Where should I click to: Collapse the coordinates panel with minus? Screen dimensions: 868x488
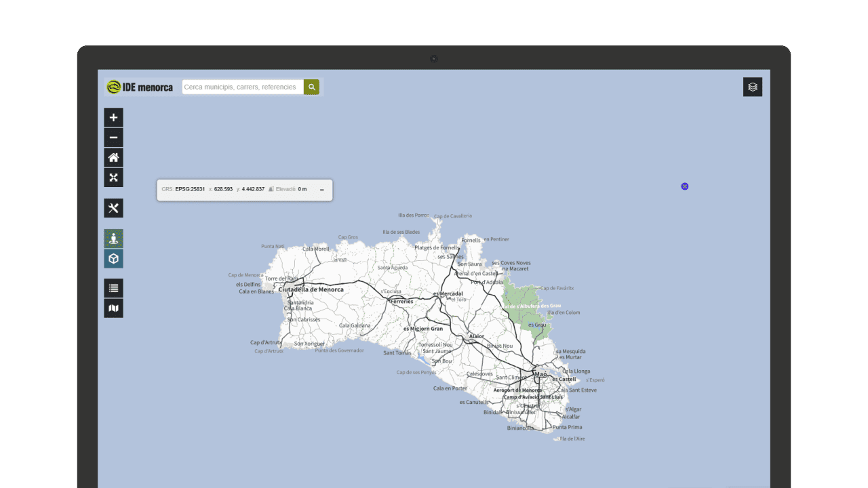[321, 190]
